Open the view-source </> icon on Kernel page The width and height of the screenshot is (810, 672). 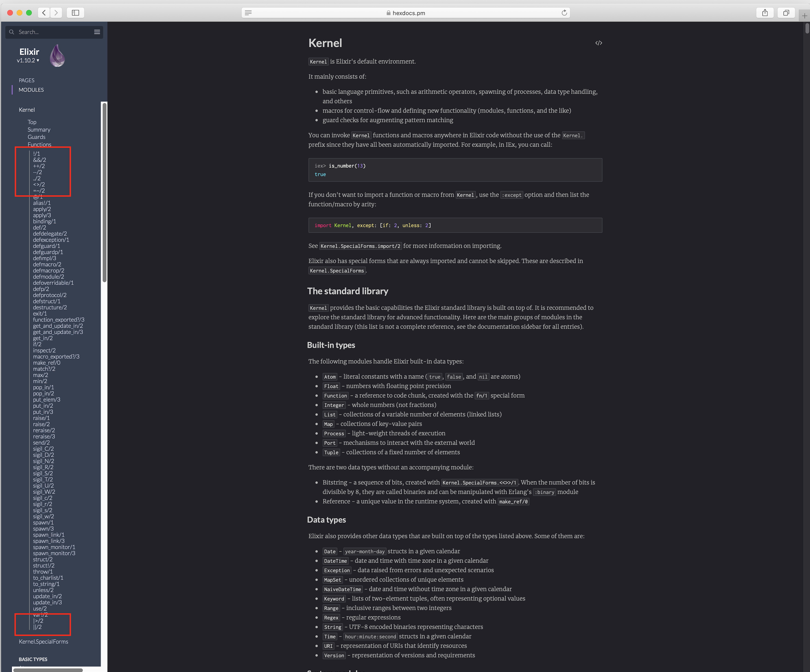coord(599,43)
